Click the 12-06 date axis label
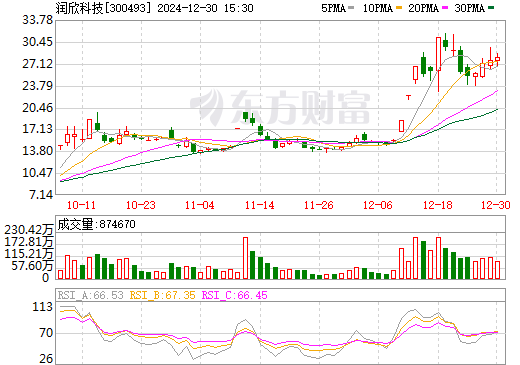 point(378,205)
